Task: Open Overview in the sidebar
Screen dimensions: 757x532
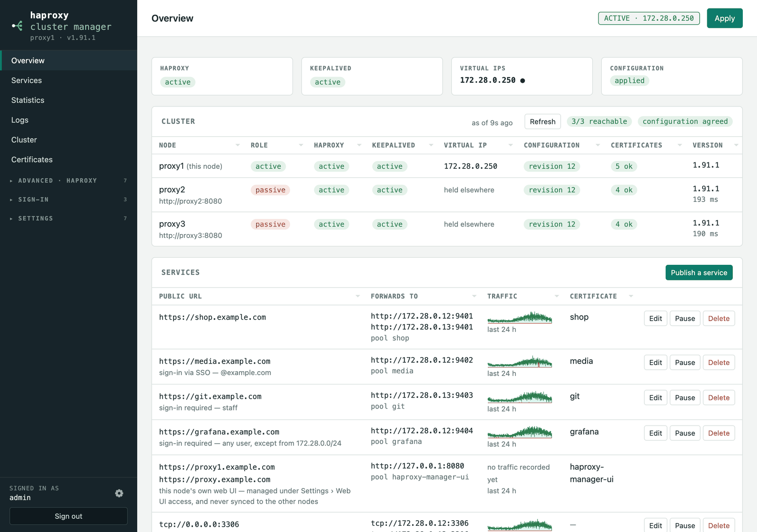Action: (x=69, y=61)
